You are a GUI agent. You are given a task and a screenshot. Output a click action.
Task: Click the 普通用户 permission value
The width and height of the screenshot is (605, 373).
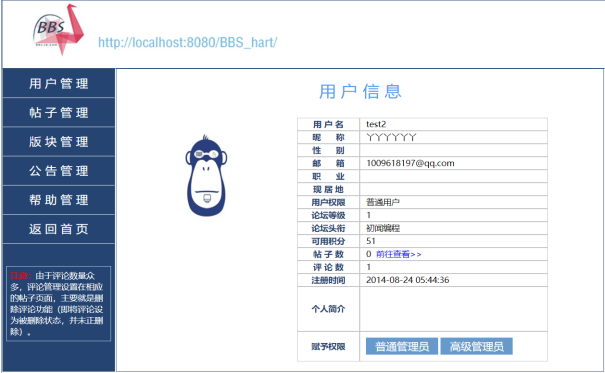pyautogui.click(x=383, y=202)
